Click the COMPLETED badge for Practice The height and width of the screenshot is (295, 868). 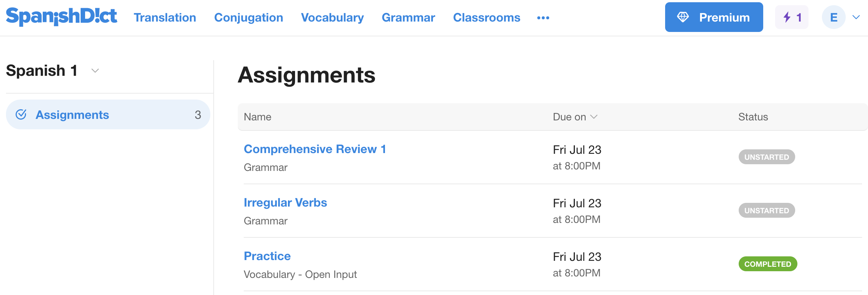tap(768, 264)
